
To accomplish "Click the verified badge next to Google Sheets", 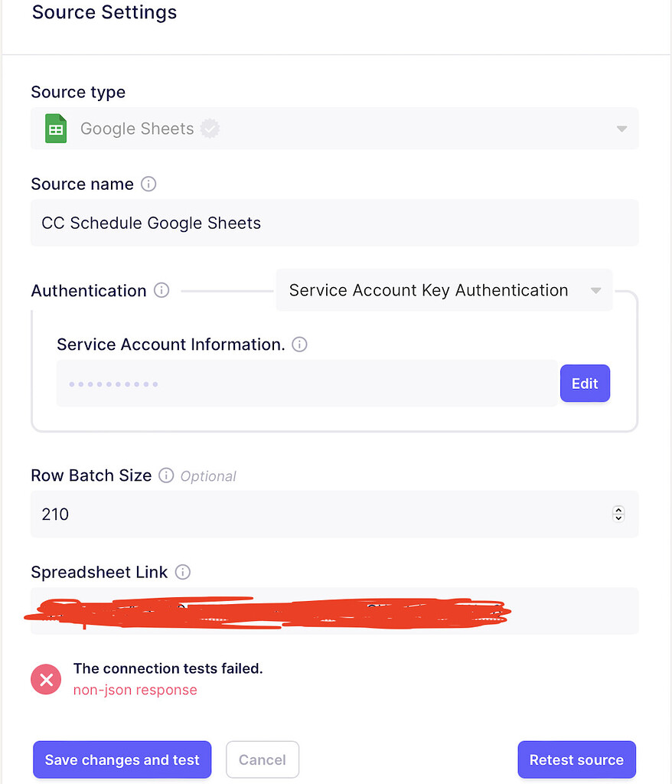I will 210,129.
